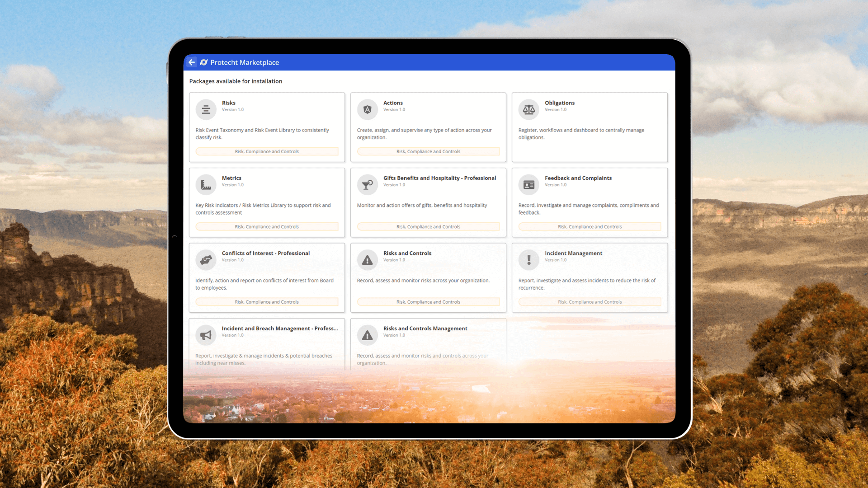
Task: Select the Protecht logo in the title bar
Action: coord(204,62)
